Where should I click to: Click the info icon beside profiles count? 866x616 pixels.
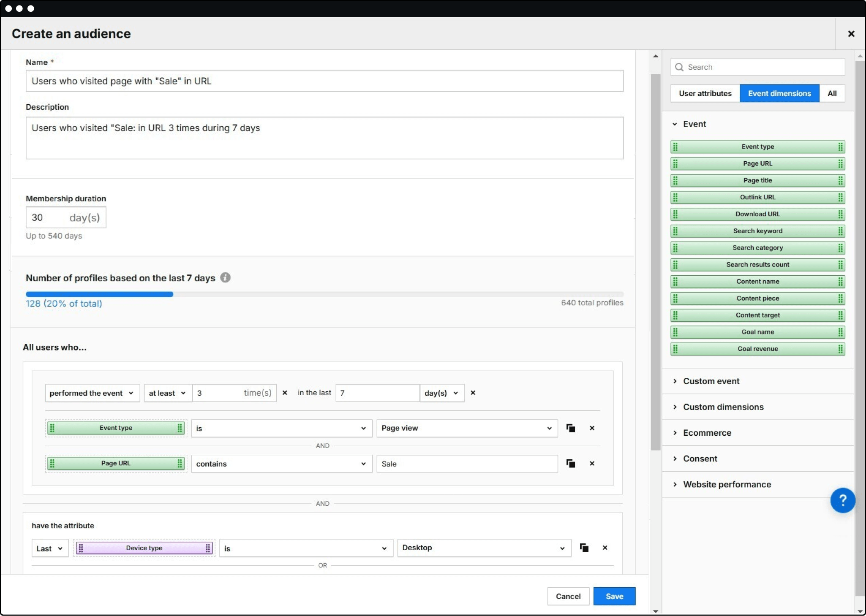pos(225,278)
